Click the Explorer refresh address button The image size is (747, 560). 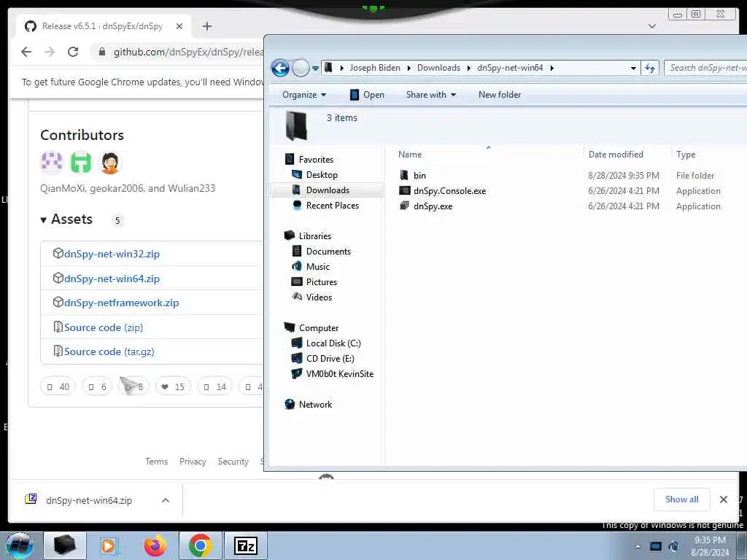tap(650, 68)
